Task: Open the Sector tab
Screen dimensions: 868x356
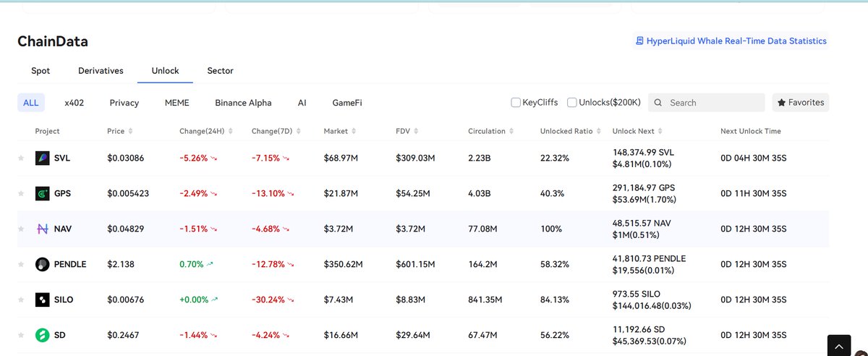Action: [220, 71]
